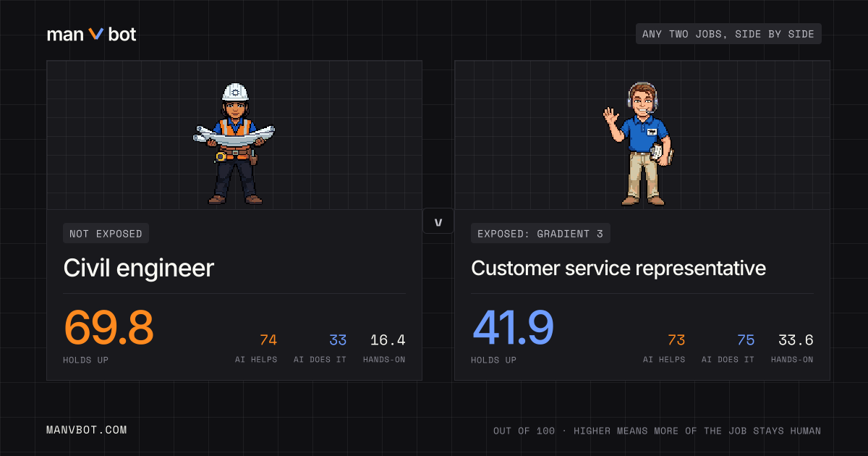Click the 41.9 holds-up score
Viewport: 868px width, 456px height.
(513, 327)
